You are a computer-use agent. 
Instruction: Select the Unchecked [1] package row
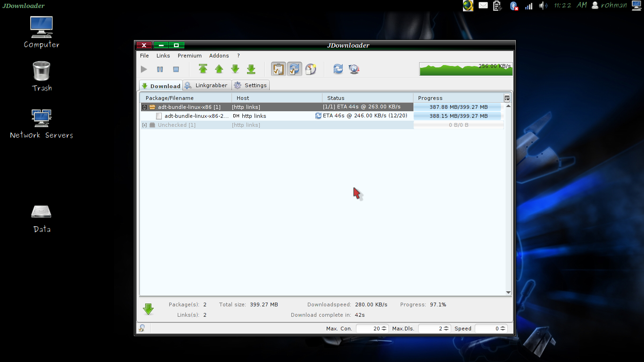pyautogui.click(x=322, y=125)
